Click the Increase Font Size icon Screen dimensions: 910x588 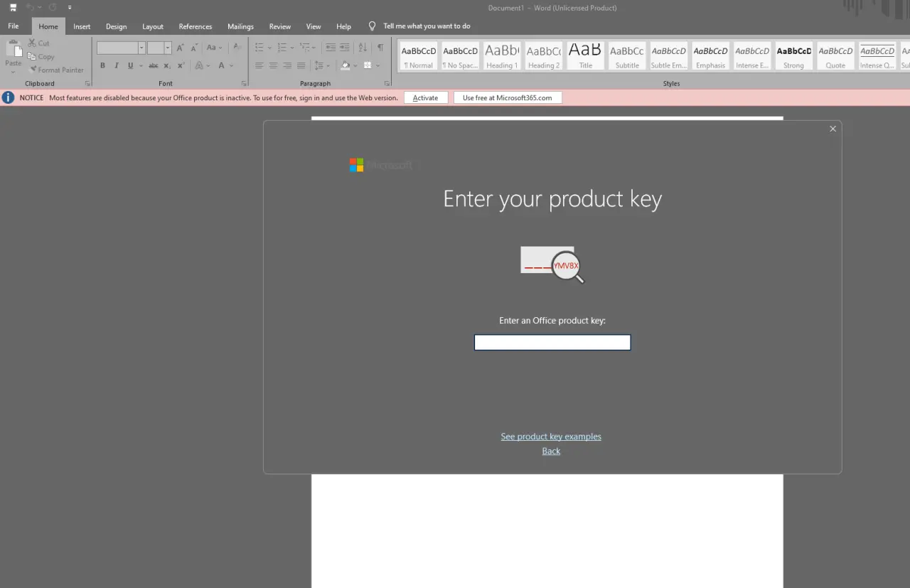click(181, 48)
